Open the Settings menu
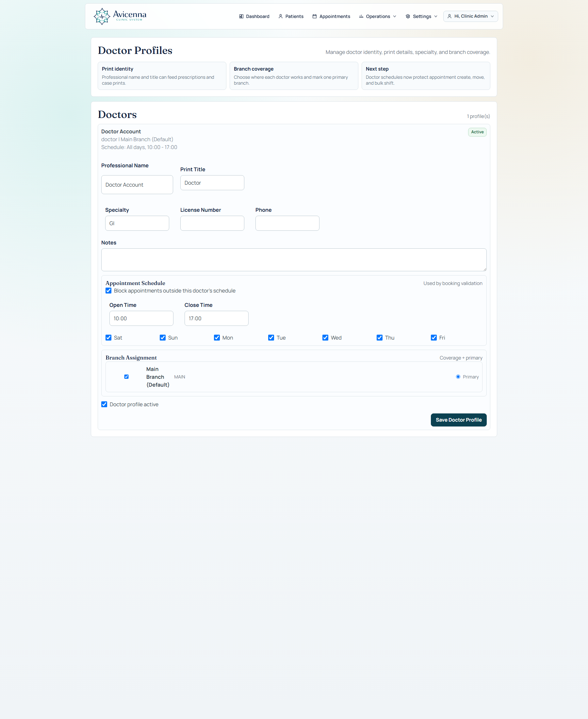Viewport: 588px width, 719px height. coord(422,16)
